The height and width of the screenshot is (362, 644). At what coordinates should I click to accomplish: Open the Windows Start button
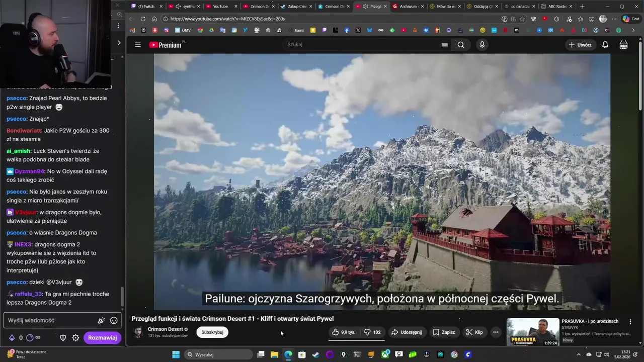coord(176,354)
